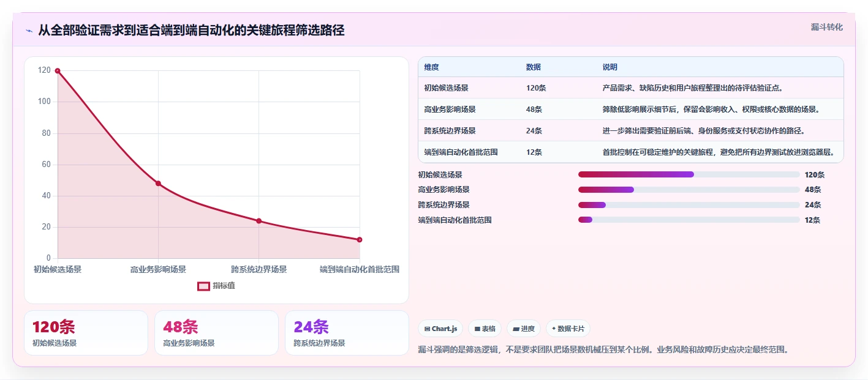Click the 24条 value beside the progress bar
Image resolution: width=868 pixels, height=380 pixels.
(x=813, y=205)
